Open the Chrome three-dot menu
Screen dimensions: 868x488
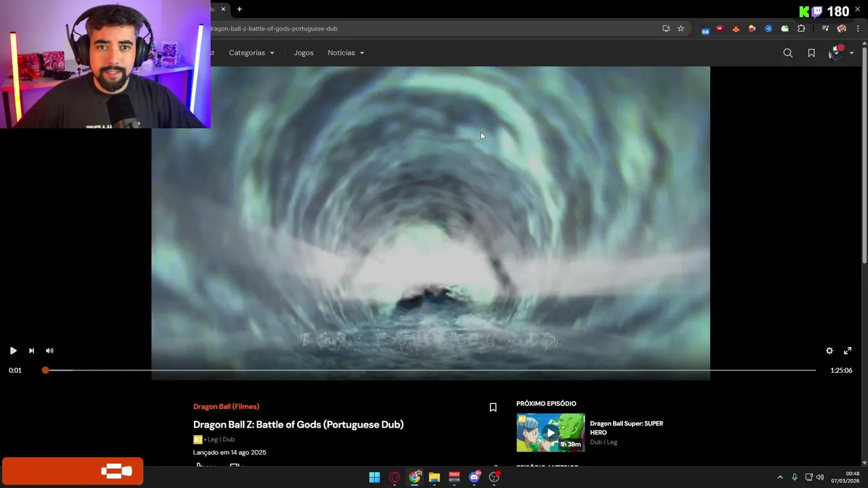tap(858, 28)
